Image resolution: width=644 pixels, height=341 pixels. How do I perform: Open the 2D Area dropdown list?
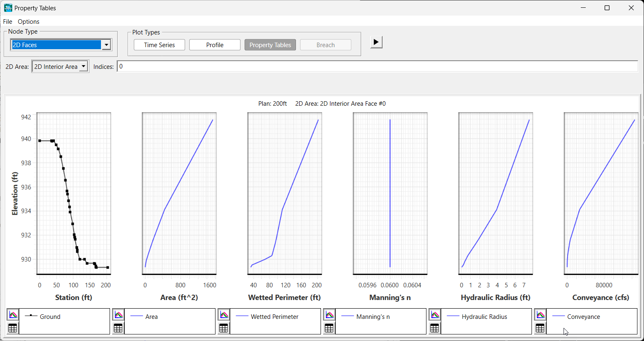point(83,66)
